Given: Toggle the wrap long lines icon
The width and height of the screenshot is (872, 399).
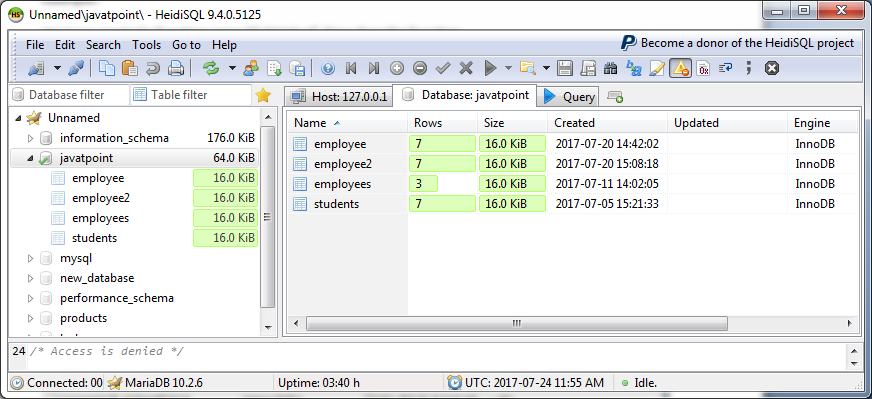Looking at the screenshot, I should pyautogui.click(x=725, y=68).
